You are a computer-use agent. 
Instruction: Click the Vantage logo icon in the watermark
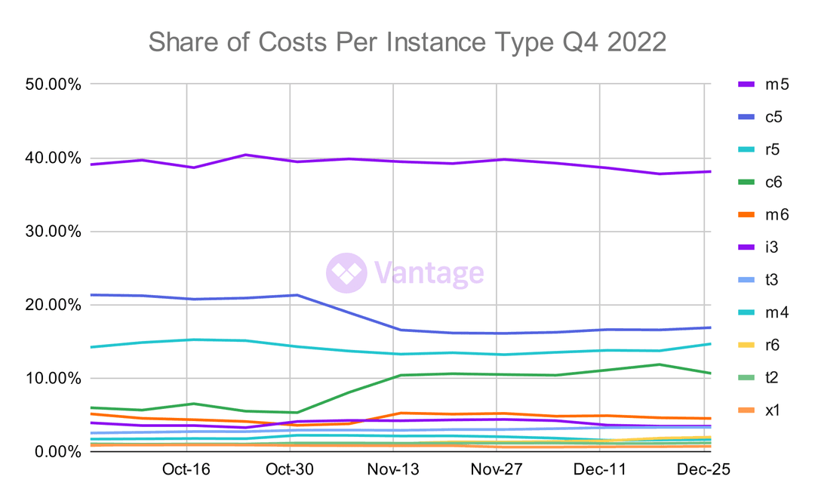[346, 273]
